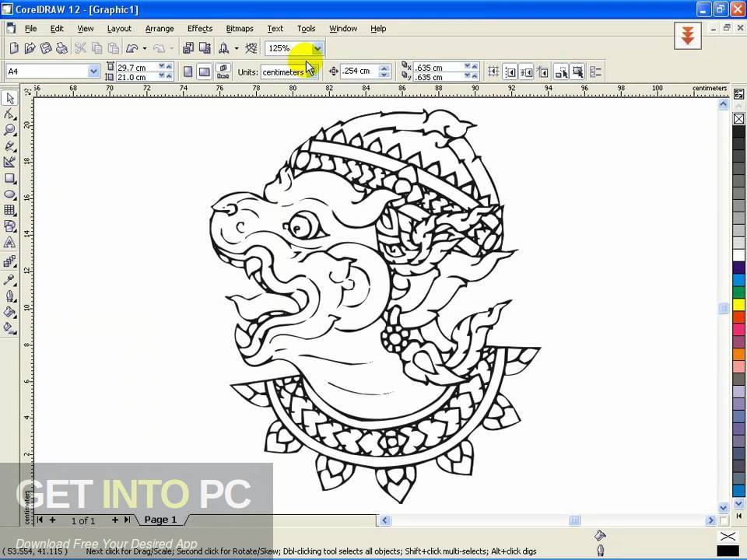The height and width of the screenshot is (560, 747).
Task: Select the Graph Paper tool
Action: click(9, 210)
